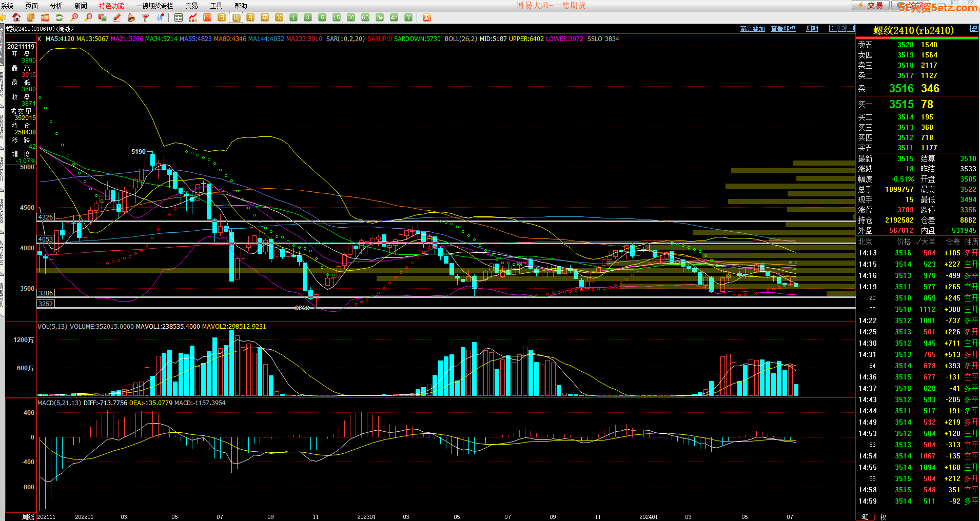Image resolution: width=980 pixels, height=521 pixels.
Task: Open the red trend chart icon
Action: [x=193, y=17]
